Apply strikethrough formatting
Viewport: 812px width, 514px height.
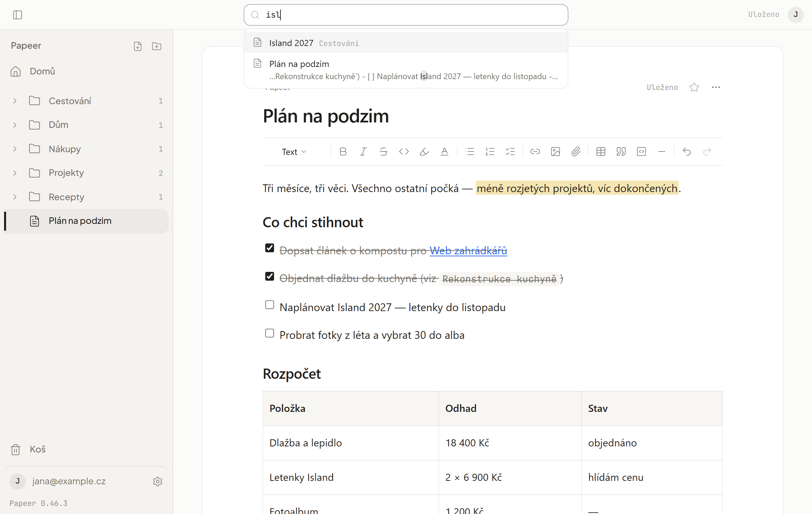pyautogui.click(x=384, y=152)
